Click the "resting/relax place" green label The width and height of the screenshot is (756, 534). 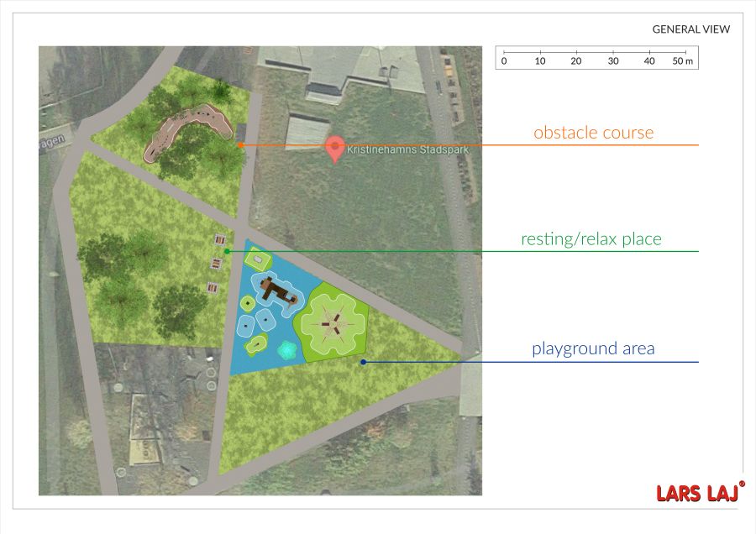pyautogui.click(x=591, y=239)
